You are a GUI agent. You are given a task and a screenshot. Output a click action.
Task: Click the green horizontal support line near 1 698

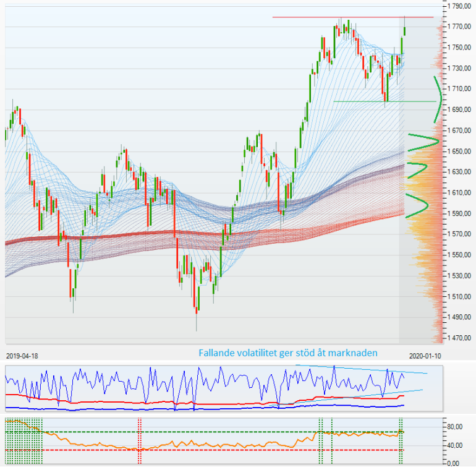point(385,101)
